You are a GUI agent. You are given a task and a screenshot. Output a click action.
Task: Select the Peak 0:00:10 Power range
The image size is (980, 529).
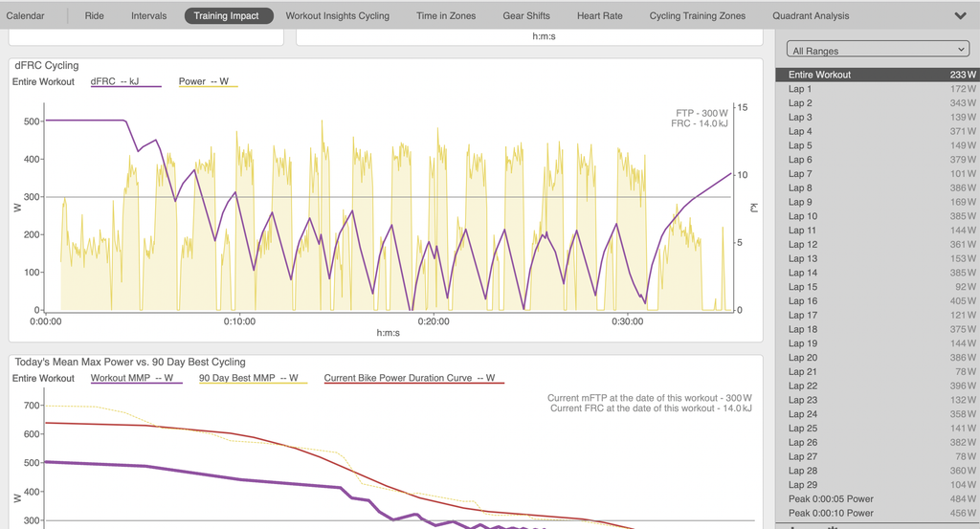click(x=878, y=514)
